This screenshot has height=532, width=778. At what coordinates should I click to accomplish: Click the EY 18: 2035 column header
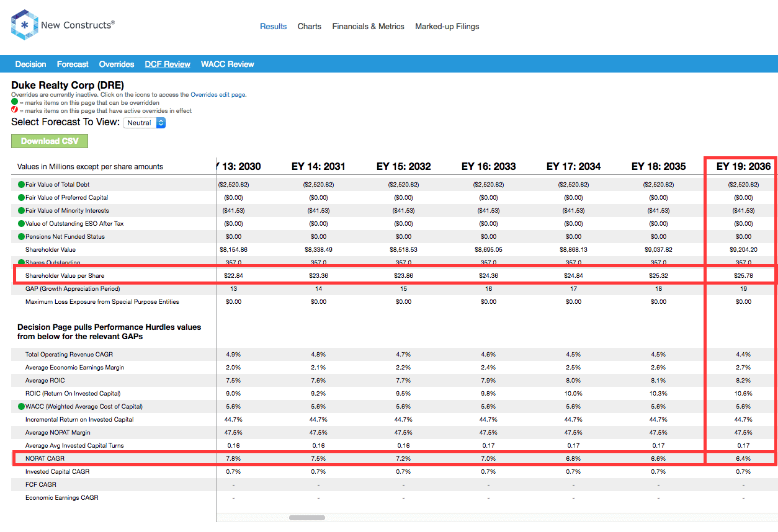(658, 166)
